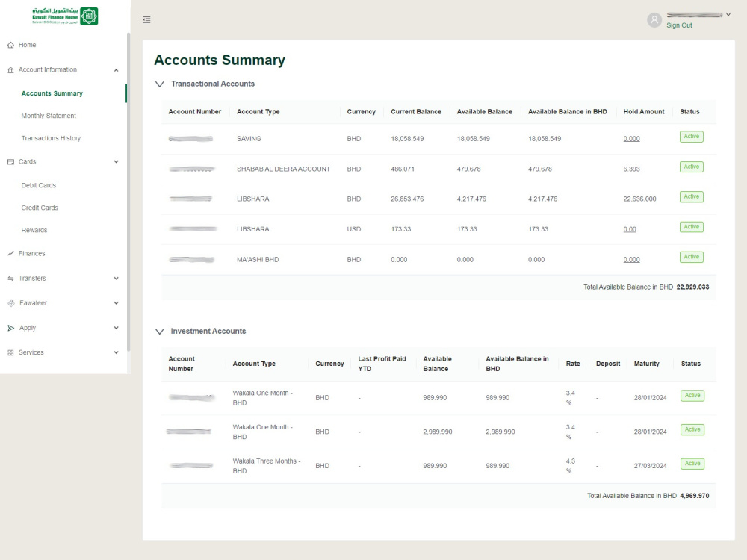Click available balance 2,989.990 cell
The height and width of the screenshot is (560, 747).
click(437, 432)
